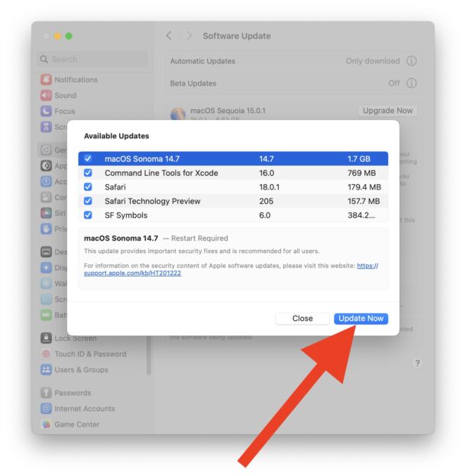Open the support.apple.com security content link
The image size is (466, 476).
tap(132, 273)
